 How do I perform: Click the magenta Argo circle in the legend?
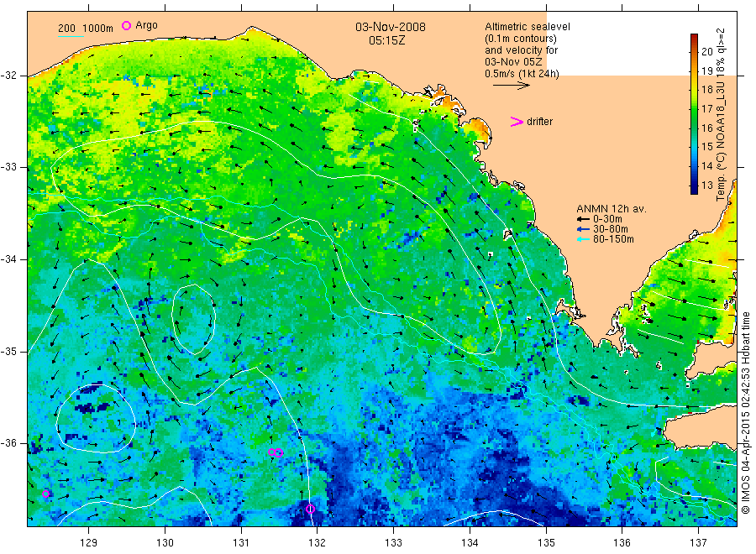pyautogui.click(x=126, y=25)
